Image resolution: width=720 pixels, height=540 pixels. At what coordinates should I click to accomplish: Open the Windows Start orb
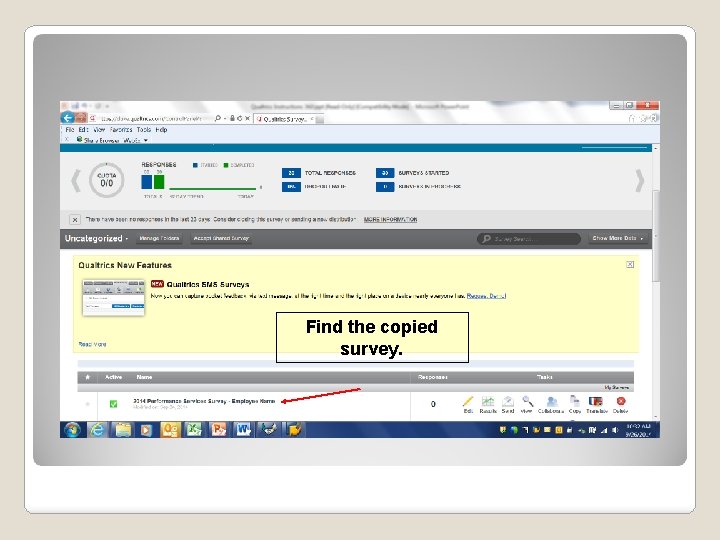pos(72,430)
